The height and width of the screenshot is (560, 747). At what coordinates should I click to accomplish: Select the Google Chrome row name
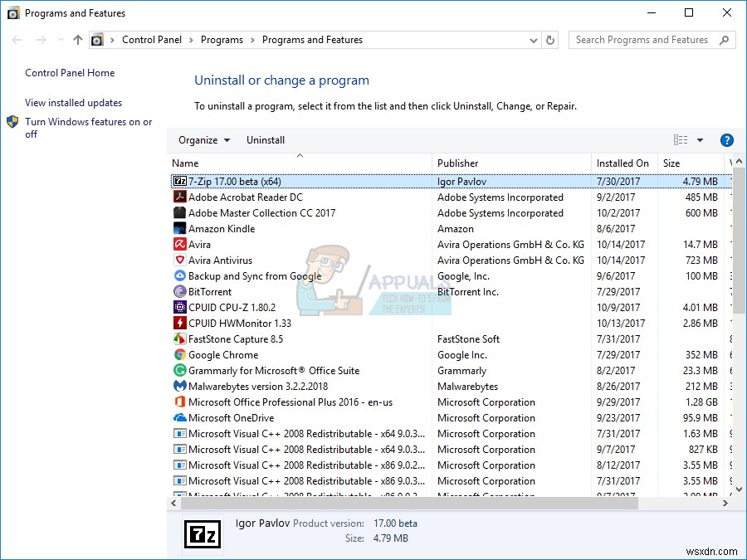click(223, 355)
